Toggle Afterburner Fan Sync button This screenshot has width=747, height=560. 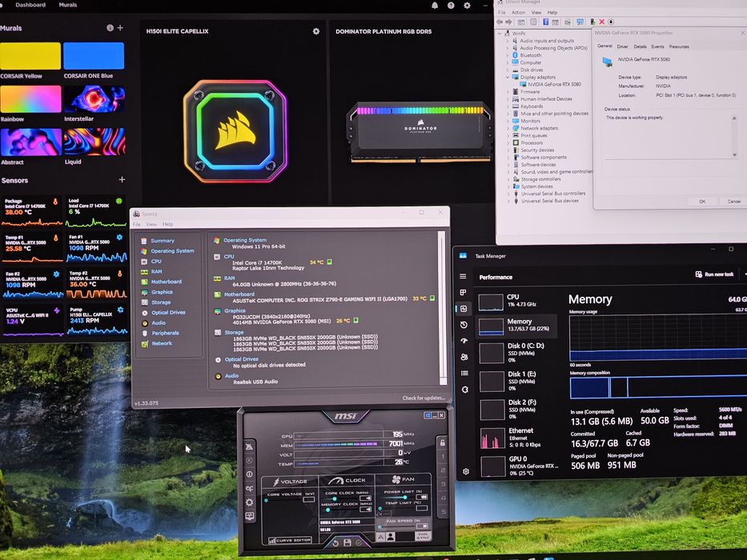[x=423, y=536]
